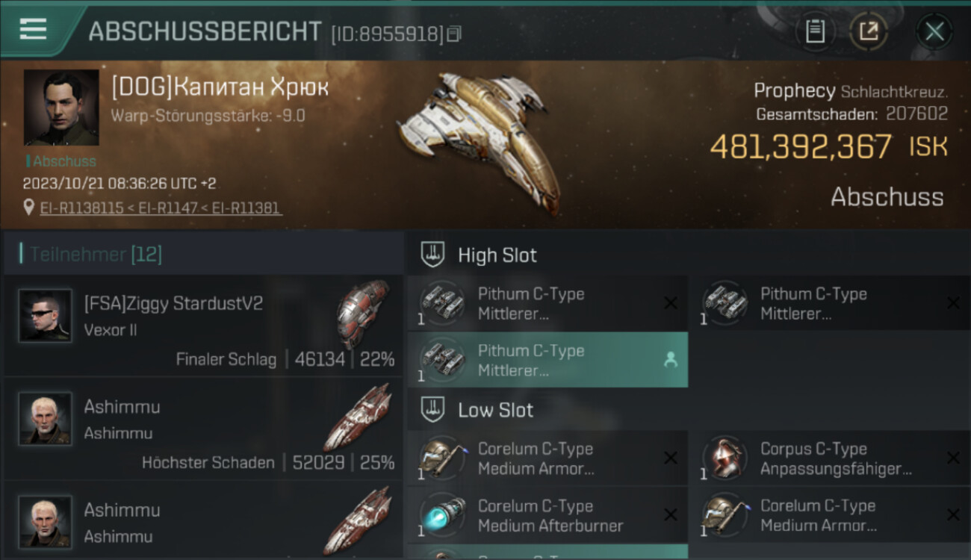Select the Ashimmu Höchster Schaden participant entry
971x560 pixels.
203,429
